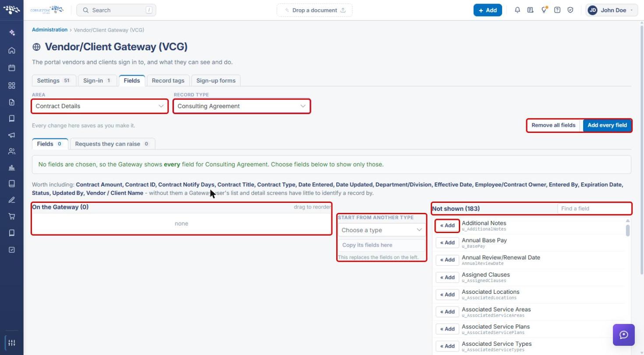
Task: Focus the top Search box
Action: click(x=116, y=10)
